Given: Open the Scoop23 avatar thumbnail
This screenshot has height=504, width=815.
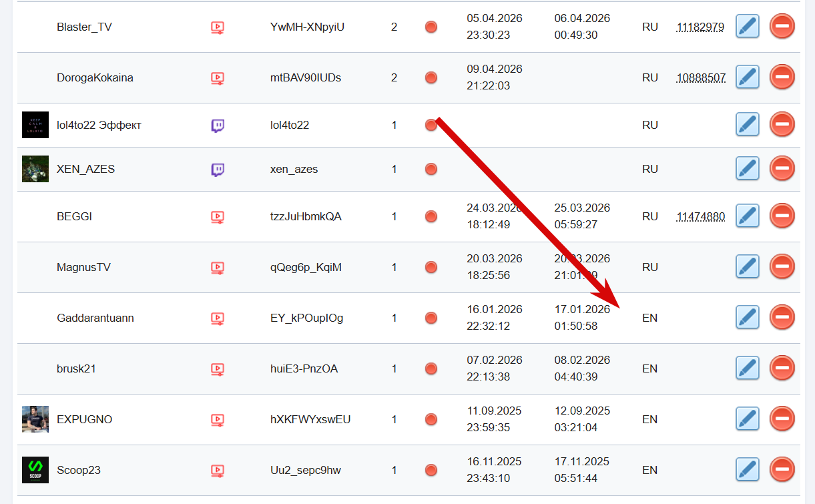Looking at the screenshot, I should (x=35, y=470).
